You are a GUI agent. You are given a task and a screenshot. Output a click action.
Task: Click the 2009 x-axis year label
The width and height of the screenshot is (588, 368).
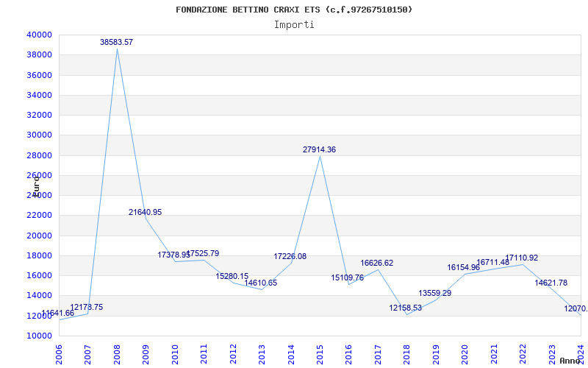[146, 354]
